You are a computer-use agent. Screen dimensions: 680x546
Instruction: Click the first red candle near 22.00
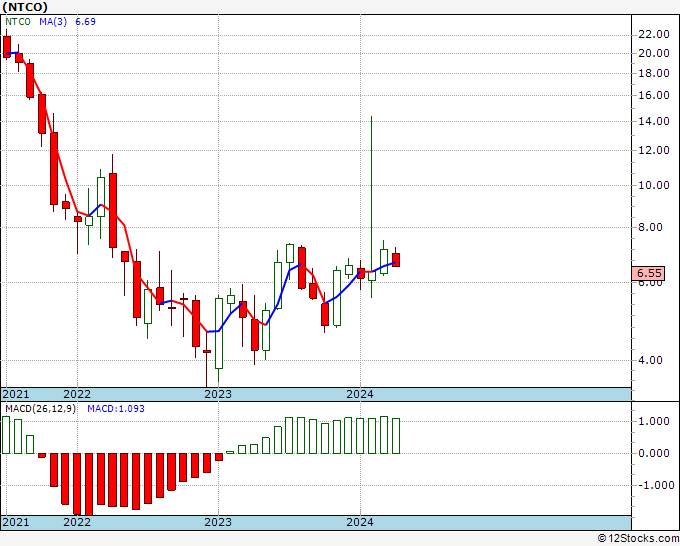7,46
